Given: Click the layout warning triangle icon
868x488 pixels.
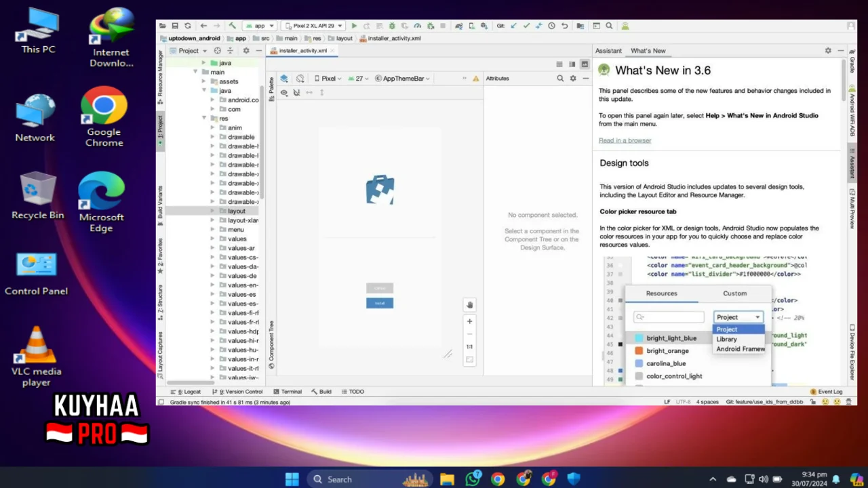Looking at the screenshot, I should 477,79.
